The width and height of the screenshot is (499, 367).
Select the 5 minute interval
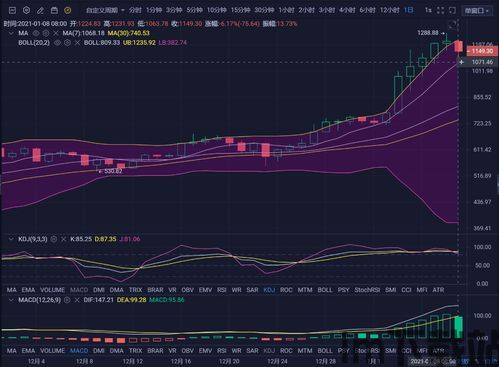(194, 11)
